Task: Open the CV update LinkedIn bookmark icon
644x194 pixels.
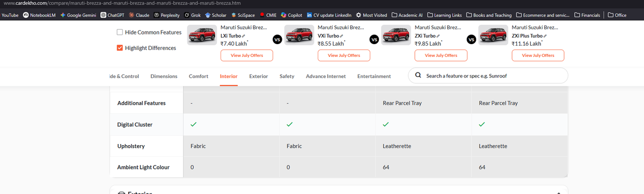Action: [x=309, y=15]
